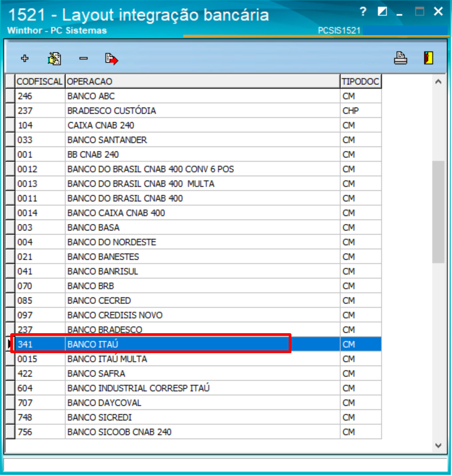The image size is (452, 476).
Task: Click the CHP document type cell
Action: [361, 110]
